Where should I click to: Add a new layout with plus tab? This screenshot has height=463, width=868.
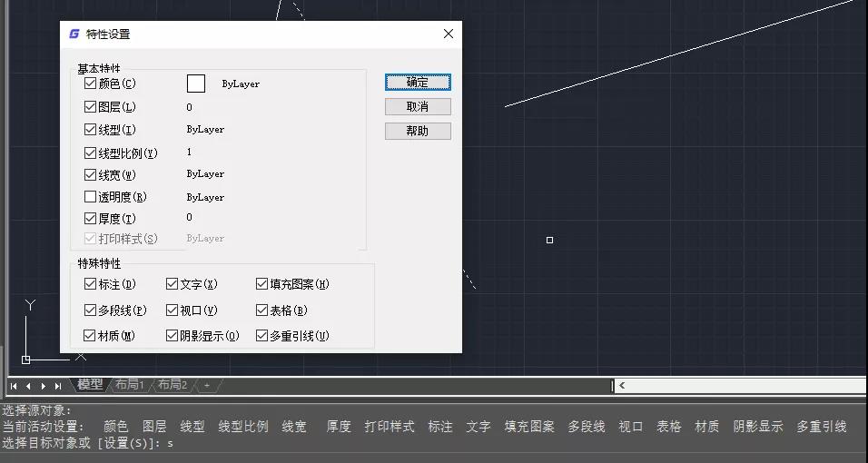click(x=207, y=385)
